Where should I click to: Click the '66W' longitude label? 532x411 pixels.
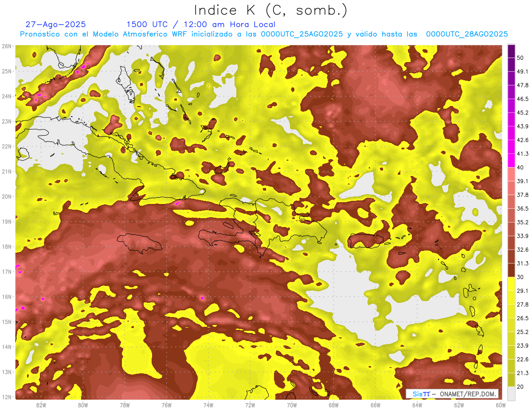click(376, 405)
